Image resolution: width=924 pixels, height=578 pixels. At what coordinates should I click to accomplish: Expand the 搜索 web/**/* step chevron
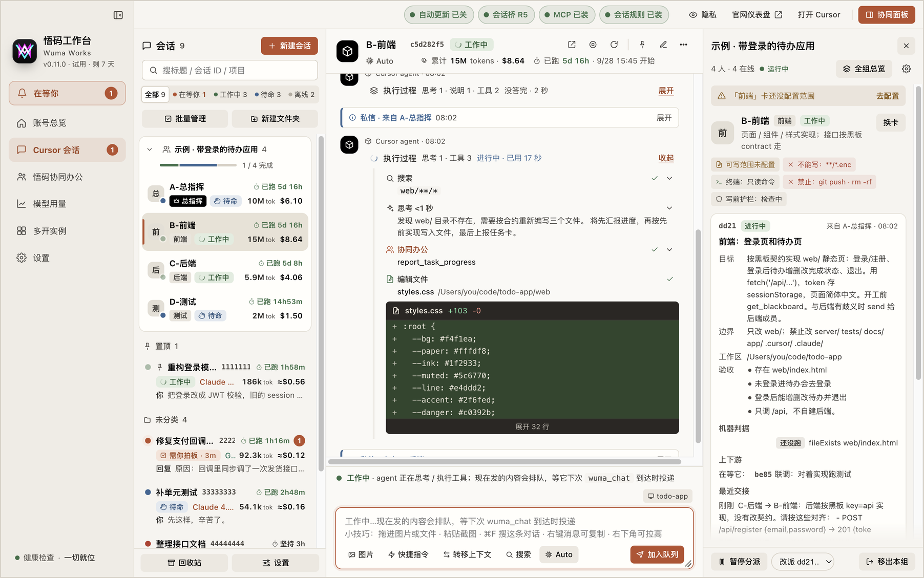pos(669,178)
